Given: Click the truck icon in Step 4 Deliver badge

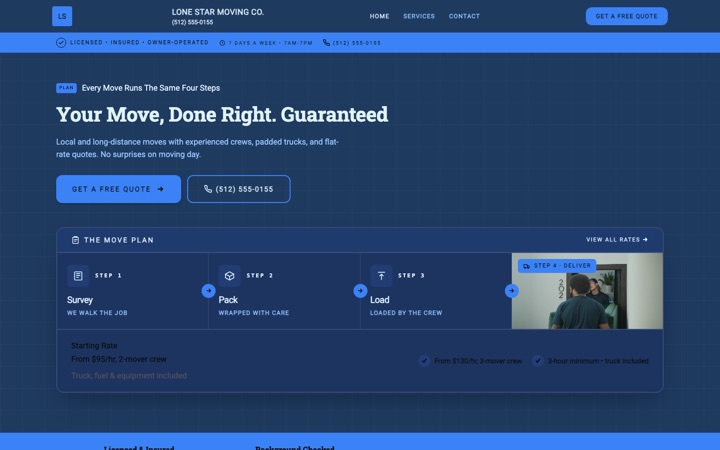Looking at the screenshot, I should [x=527, y=266].
